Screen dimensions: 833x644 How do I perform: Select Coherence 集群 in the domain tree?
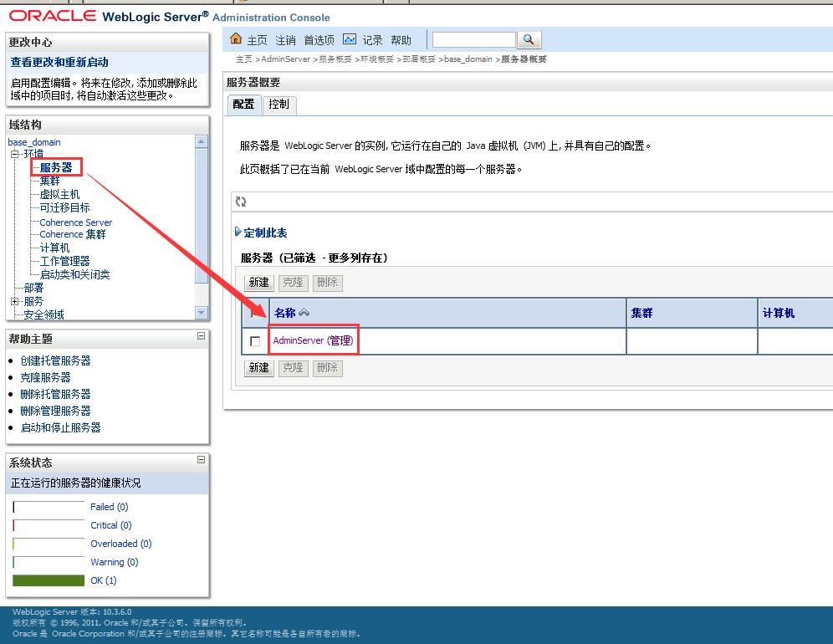click(73, 234)
